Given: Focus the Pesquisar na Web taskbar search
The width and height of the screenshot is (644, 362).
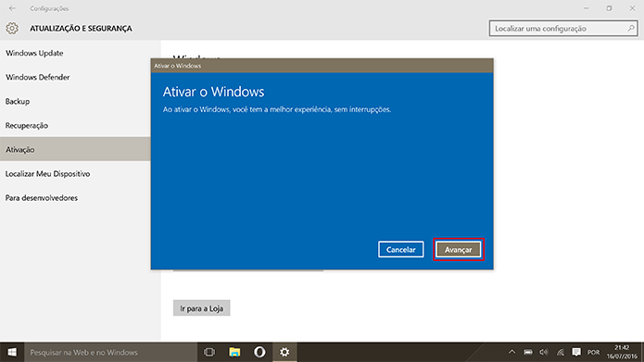Looking at the screenshot, I should 110,352.
